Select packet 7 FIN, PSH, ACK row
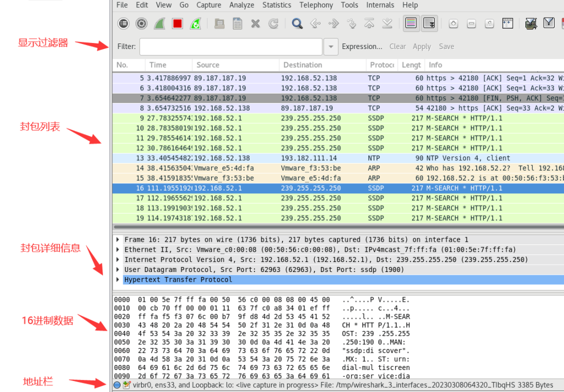The width and height of the screenshot is (564, 392). click(x=338, y=98)
